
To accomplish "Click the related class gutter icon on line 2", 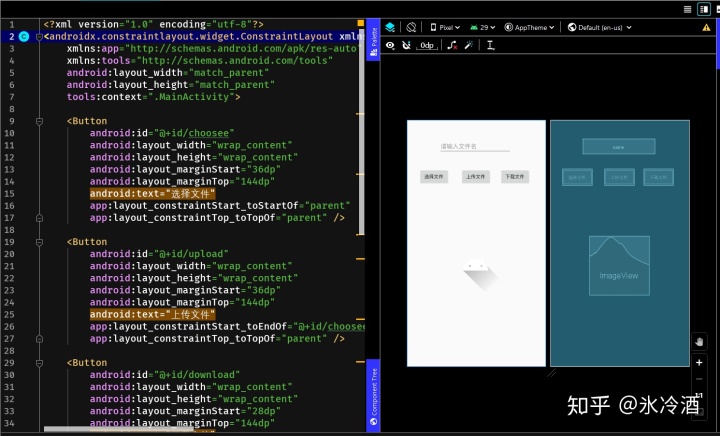I will point(24,37).
